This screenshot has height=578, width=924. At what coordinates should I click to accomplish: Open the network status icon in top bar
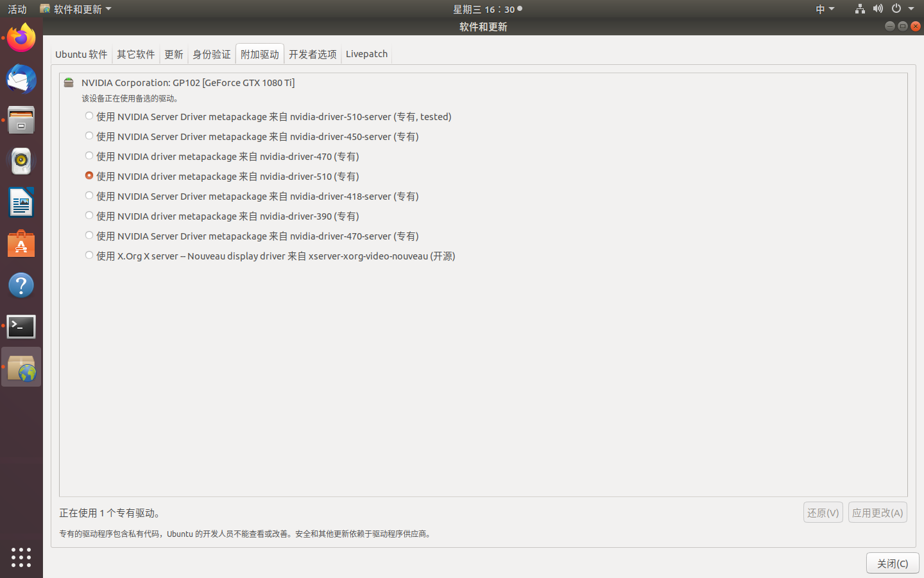(860, 9)
